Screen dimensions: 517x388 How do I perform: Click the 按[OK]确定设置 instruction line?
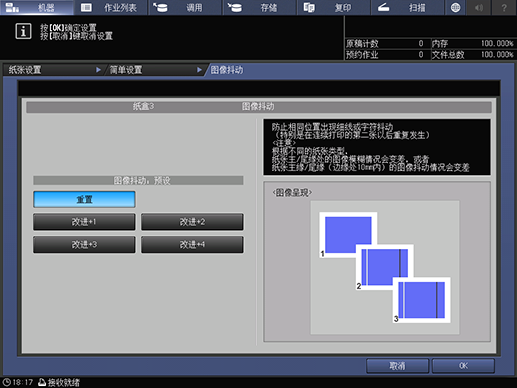[68, 28]
